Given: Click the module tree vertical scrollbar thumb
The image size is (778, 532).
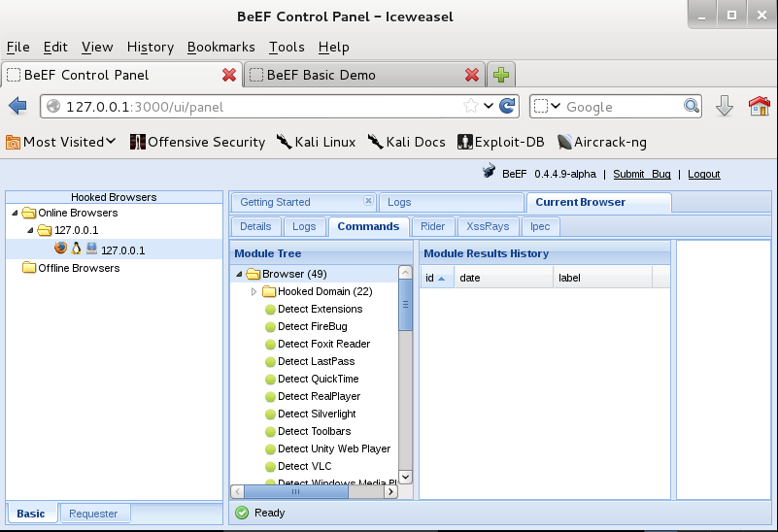Looking at the screenshot, I should pyautogui.click(x=405, y=305).
